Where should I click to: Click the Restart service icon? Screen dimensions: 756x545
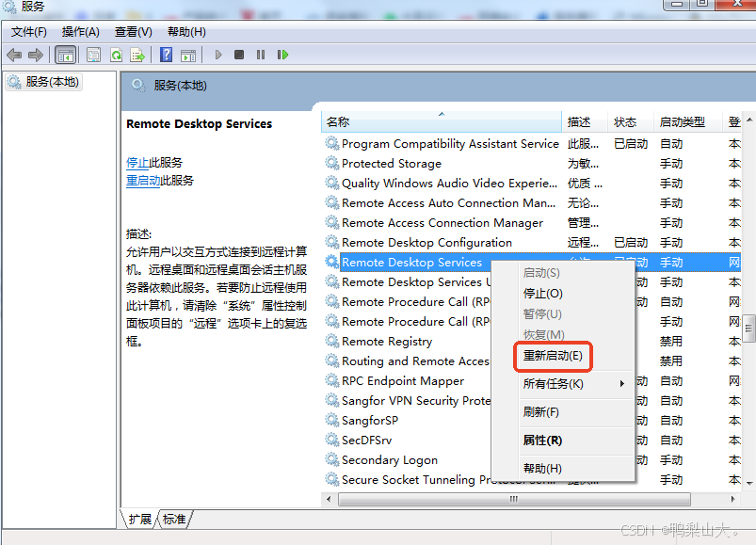pyautogui.click(x=282, y=55)
